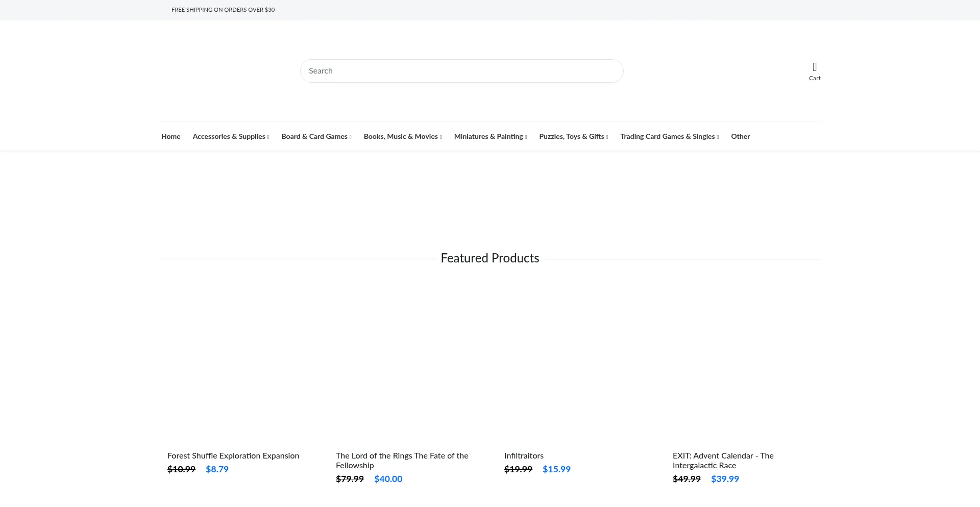Expand Accessories & Supplies dropdown
Image resolution: width=980 pixels, height=507 pixels.
(x=230, y=136)
